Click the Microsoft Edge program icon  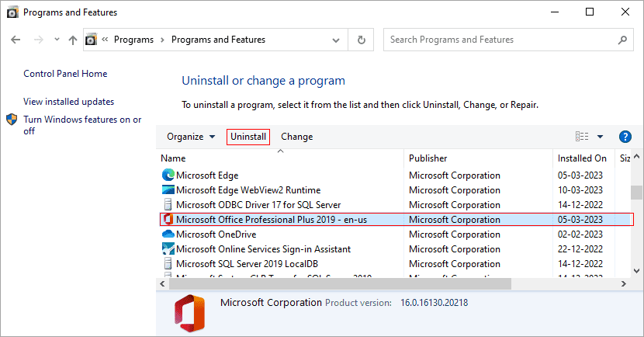[168, 175]
